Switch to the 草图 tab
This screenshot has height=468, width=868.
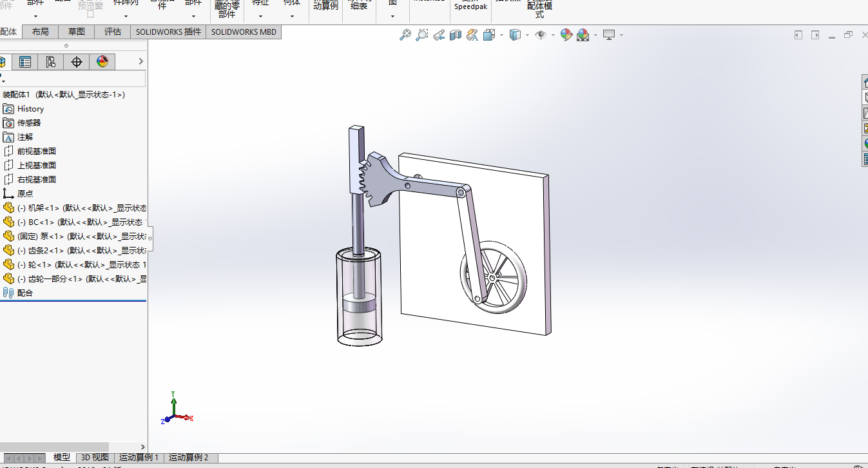(x=77, y=32)
